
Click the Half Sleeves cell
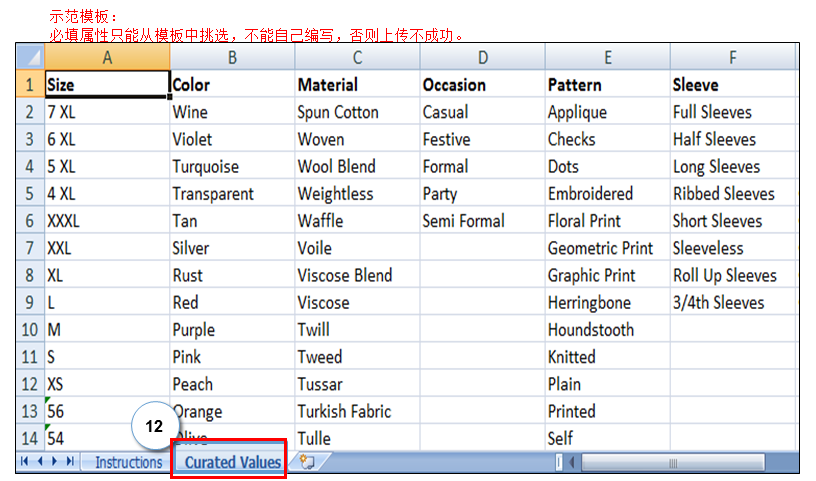pyautogui.click(x=733, y=138)
